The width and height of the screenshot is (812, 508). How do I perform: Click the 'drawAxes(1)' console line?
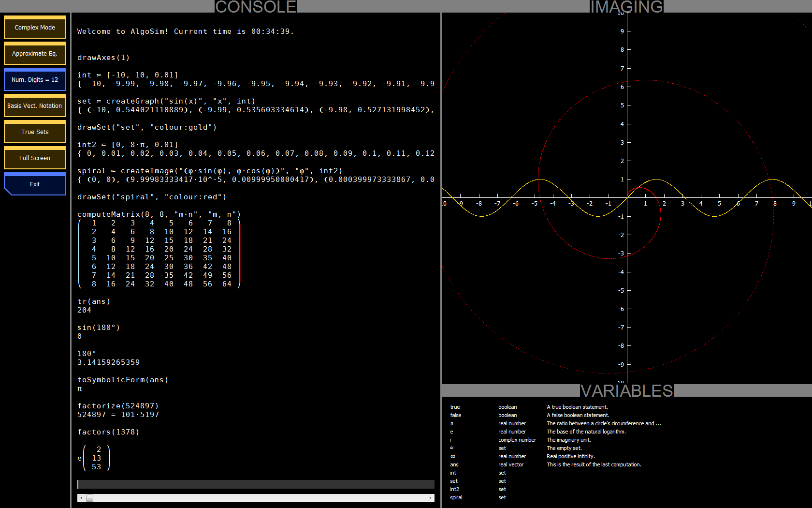(x=103, y=58)
